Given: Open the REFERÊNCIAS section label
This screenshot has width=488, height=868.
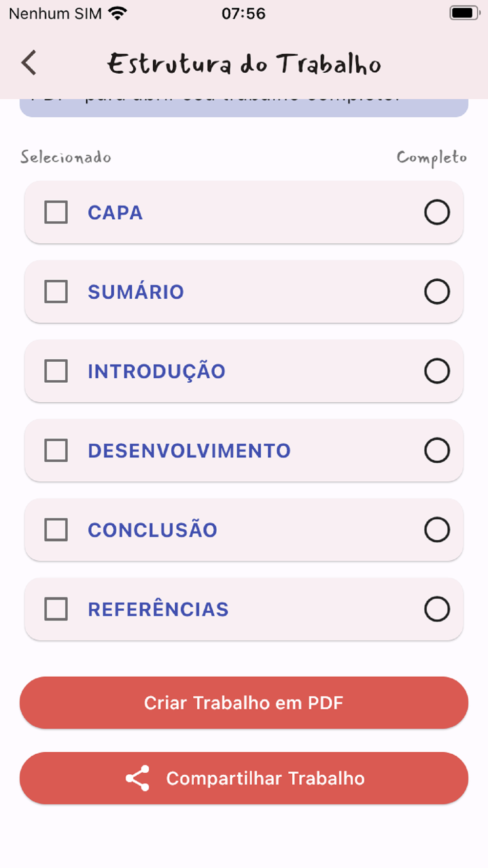Looking at the screenshot, I should coord(158,609).
